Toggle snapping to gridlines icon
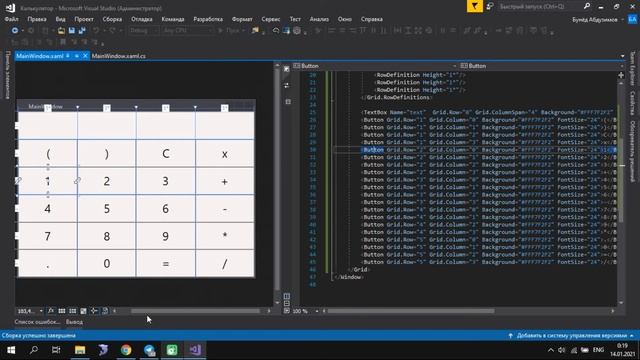This screenshot has width=640, height=360. 73,311
